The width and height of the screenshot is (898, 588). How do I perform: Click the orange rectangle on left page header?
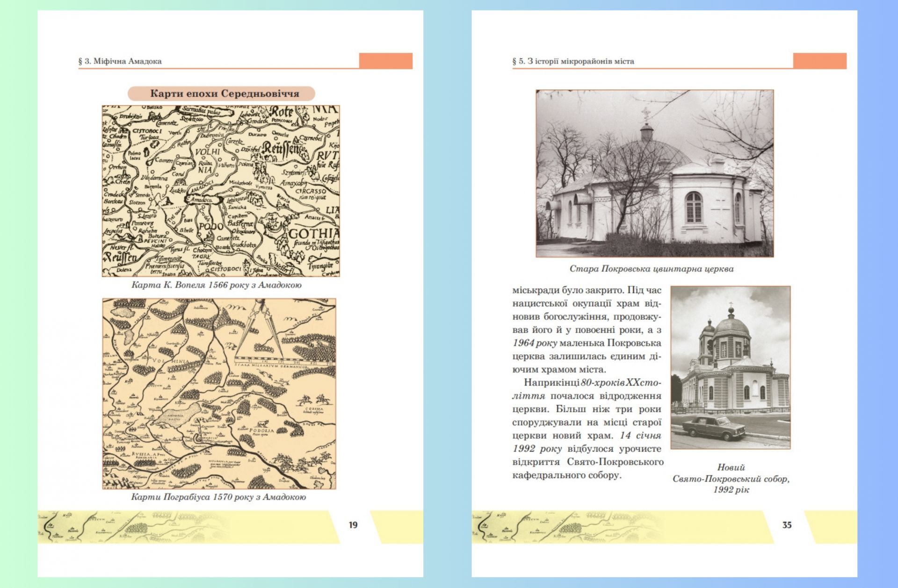pyautogui.click(x=386, y=61)
